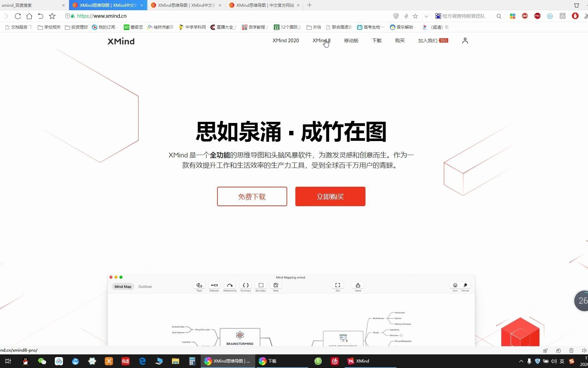Click the 免费下载 button
The image size is (588, 368).
point(252,196)
